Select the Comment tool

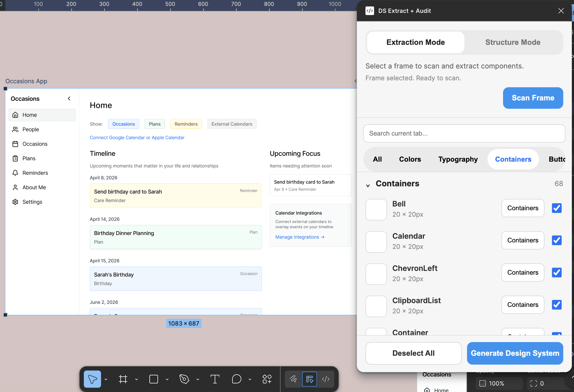coord(236,379)
